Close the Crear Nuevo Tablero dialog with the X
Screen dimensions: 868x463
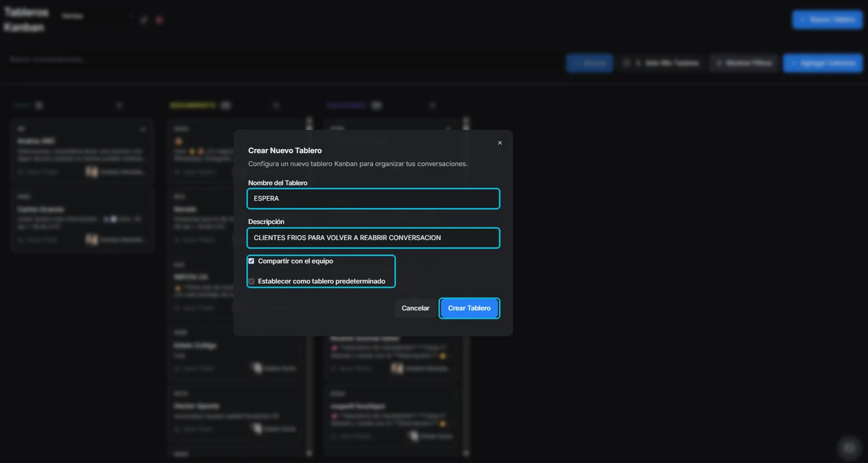click(500, 143)
